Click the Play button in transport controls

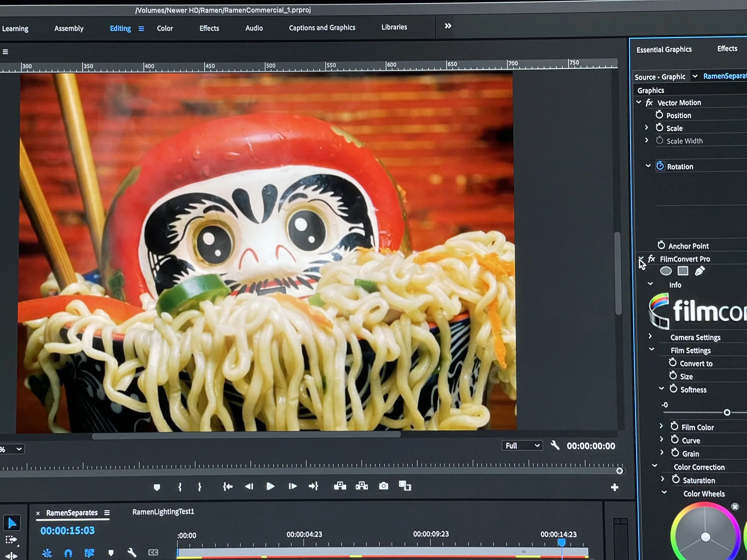click(270, 487)
